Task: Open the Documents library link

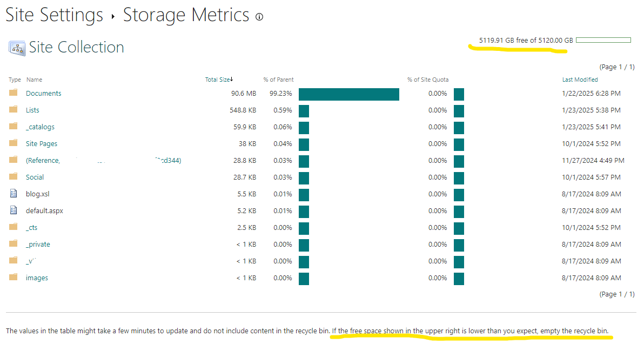Action: 44,94
